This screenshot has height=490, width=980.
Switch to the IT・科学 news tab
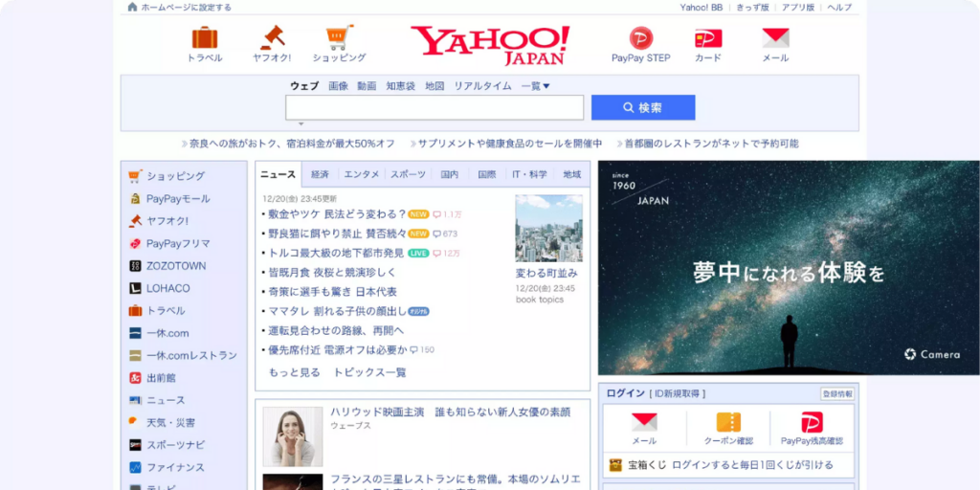point(529,174)
